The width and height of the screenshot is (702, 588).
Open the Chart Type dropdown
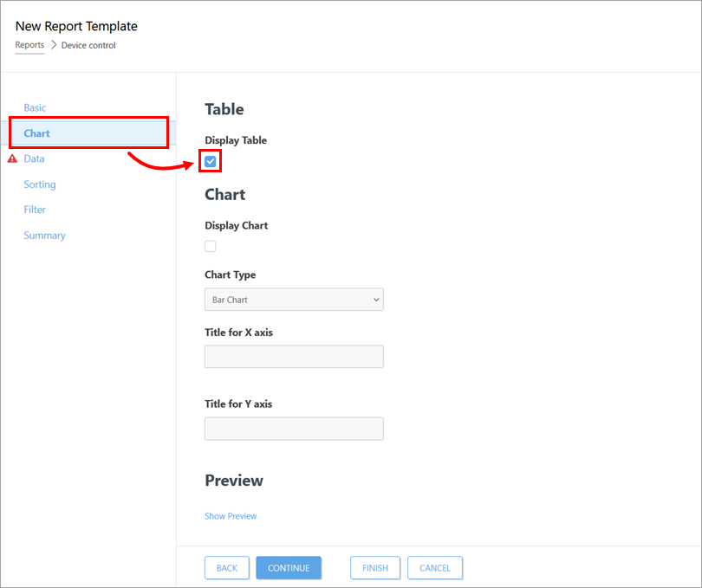click(293, 300)
